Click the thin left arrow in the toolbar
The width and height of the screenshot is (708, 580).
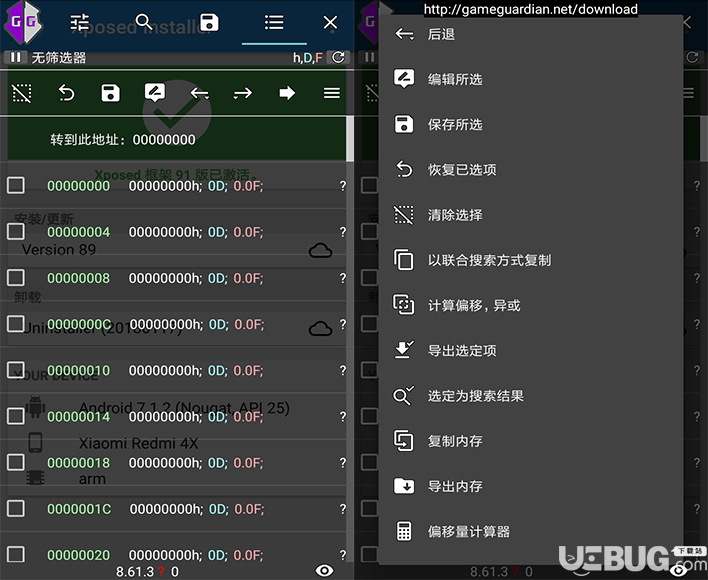(199, 93)
